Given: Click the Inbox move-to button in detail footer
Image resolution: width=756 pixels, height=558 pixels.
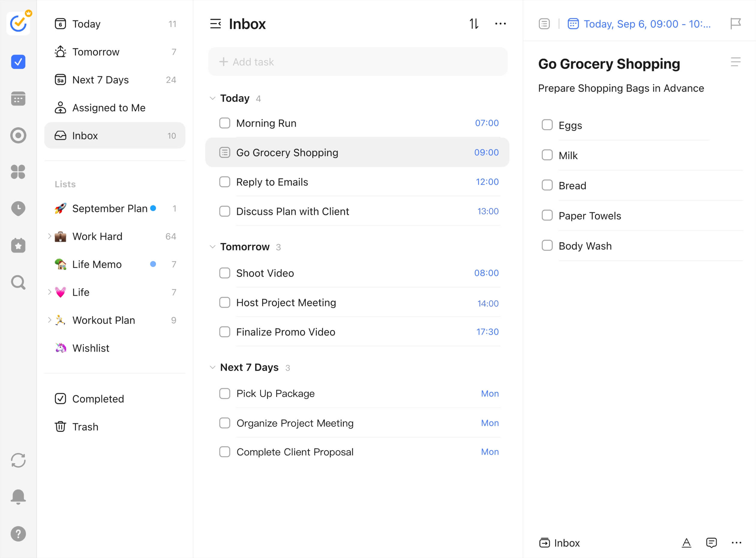Looking at the screenshot, I should (559, 543).
